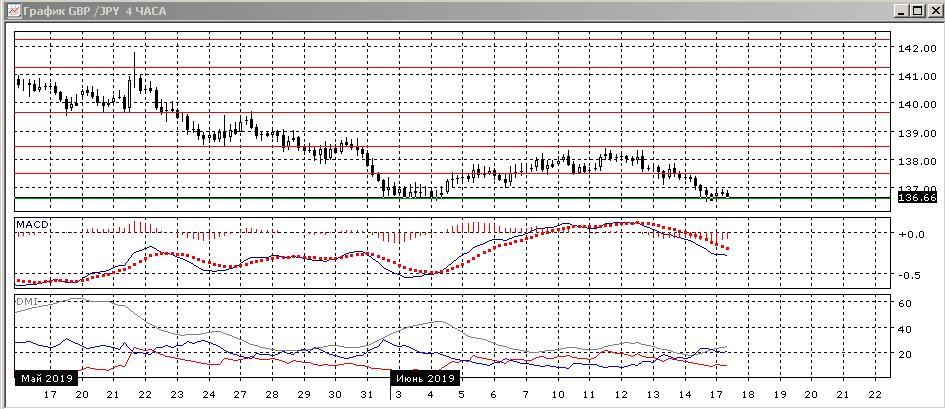The width and height of the screenshot is (945, 409).
Task: Click the DMI indicator label
Action: (x=26, y=301)
